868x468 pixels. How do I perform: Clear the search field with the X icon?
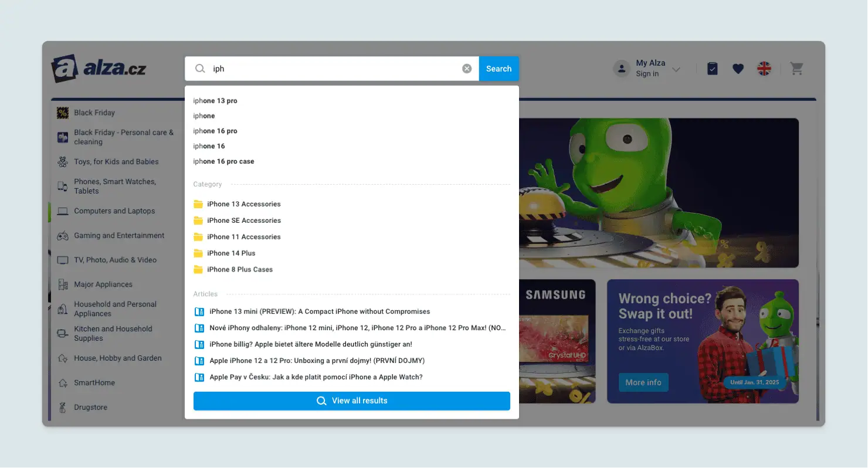(467, 69)
